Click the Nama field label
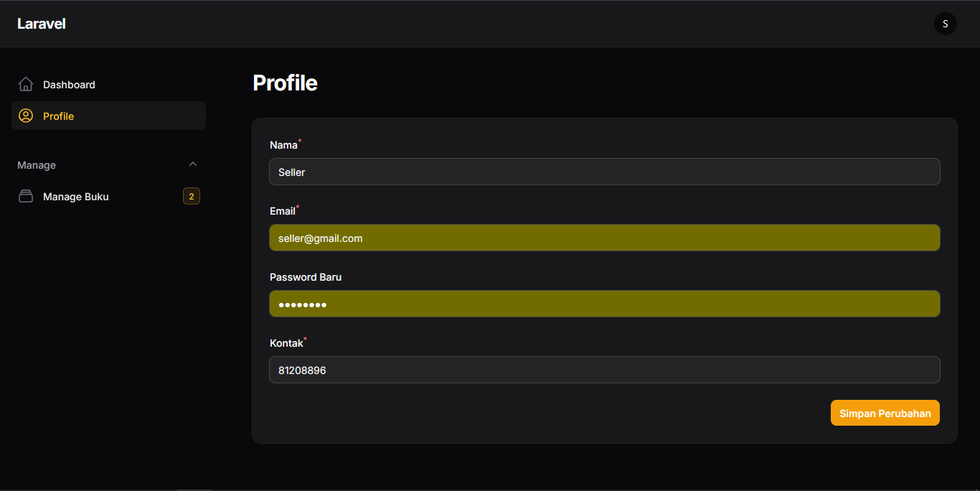 tap(283, 145)
